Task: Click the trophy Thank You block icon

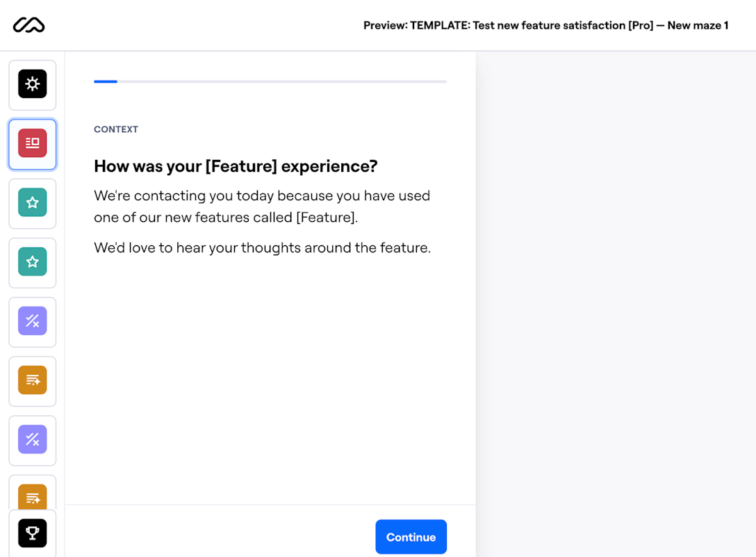Action: (32, 533)
